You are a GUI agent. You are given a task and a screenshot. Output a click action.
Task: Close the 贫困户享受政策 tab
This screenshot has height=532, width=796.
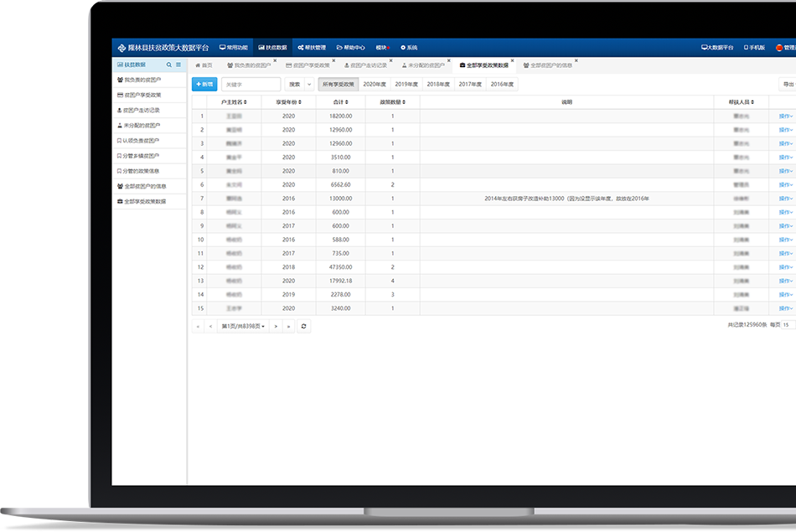[x=333, y=61]
